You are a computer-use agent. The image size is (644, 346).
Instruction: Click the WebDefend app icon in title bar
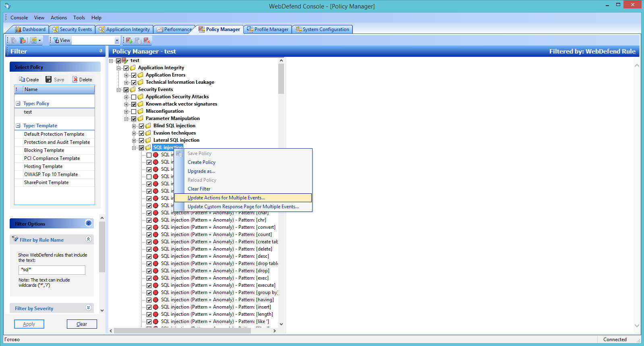pos(7,6)
